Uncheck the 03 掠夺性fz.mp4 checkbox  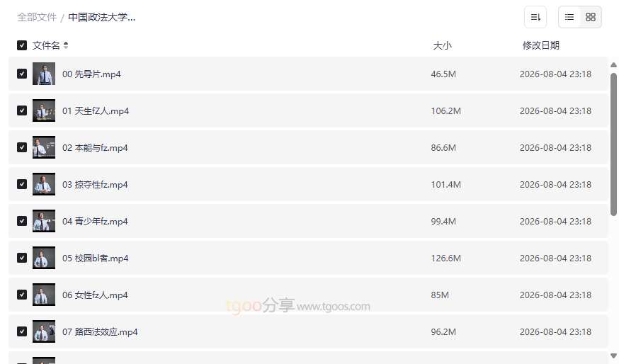[22, 184]
